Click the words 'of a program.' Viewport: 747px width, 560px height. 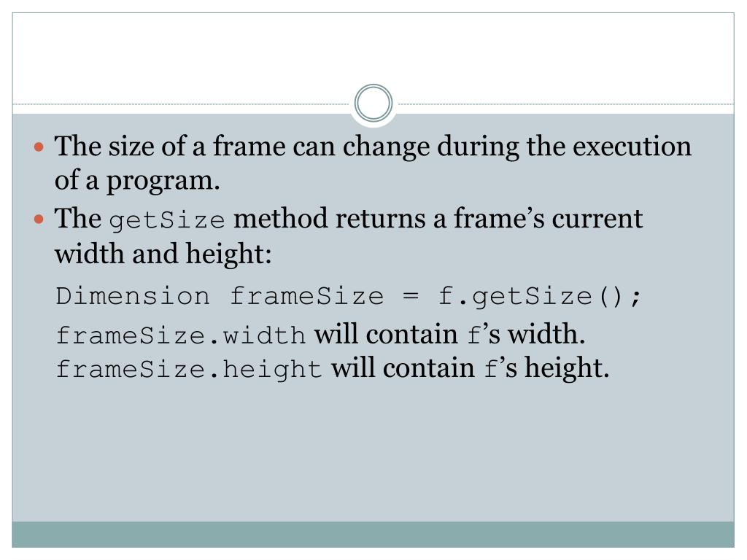tap(137, 181)
